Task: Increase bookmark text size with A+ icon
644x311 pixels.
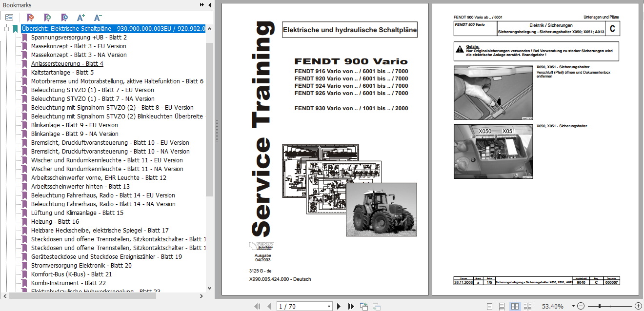Action: pos(81,17)
